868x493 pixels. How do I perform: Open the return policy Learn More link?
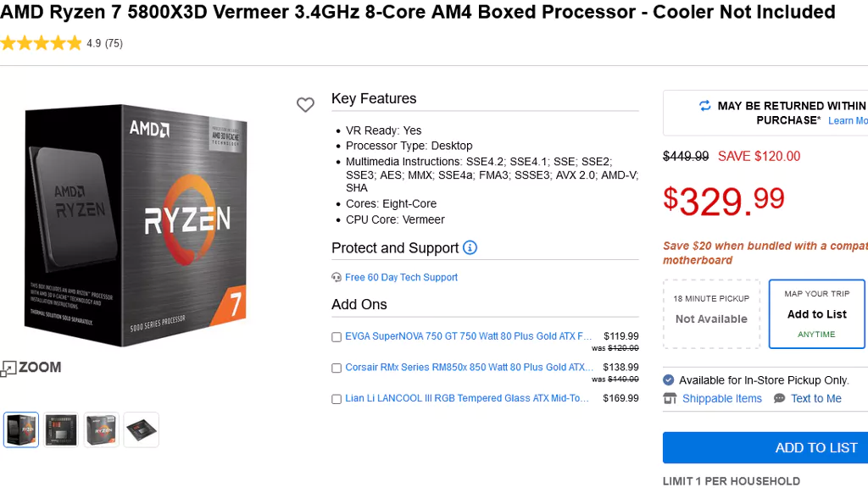coord(847,121)
